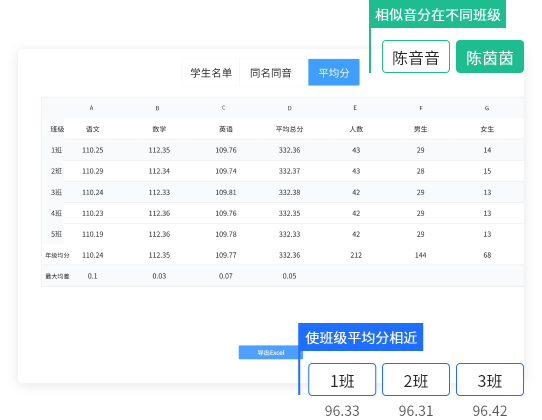Select the 1班 row label in table
Screen dimensions: 542x420
[x=56, y=150]
